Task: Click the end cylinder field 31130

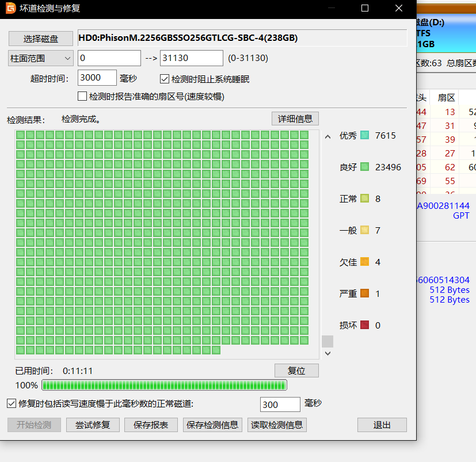Action: point(191,58)
